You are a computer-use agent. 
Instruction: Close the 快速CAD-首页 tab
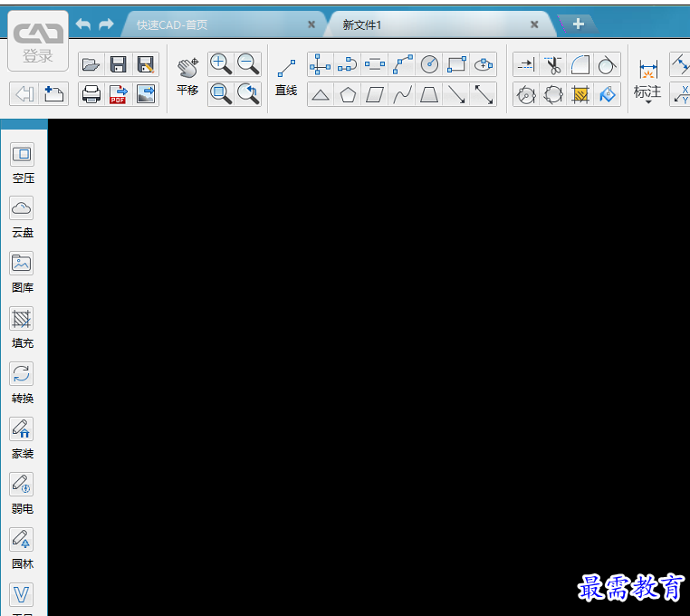coord(311,24)
